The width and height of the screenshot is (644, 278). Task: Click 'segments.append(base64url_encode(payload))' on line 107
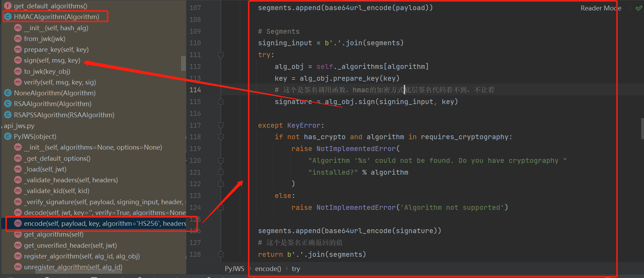tap(345, 8)
